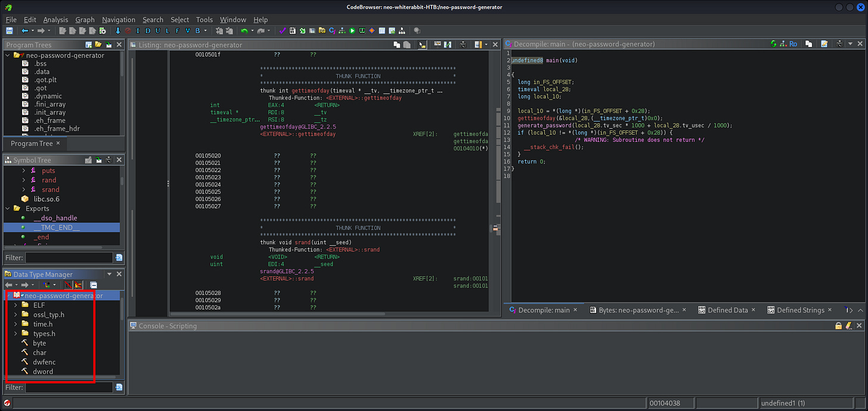The image size is (868, 411).
Task: Click the Decompiler copy icon
Action: tap(809, 44)
